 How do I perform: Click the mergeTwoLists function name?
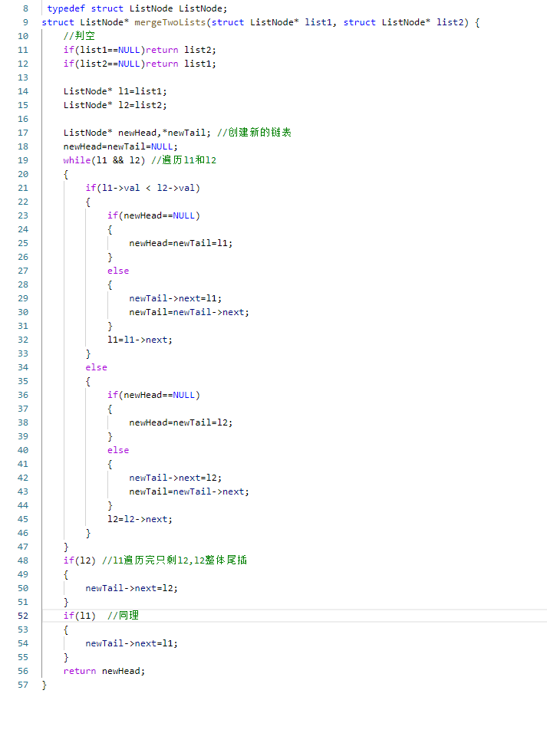[170, 22]
